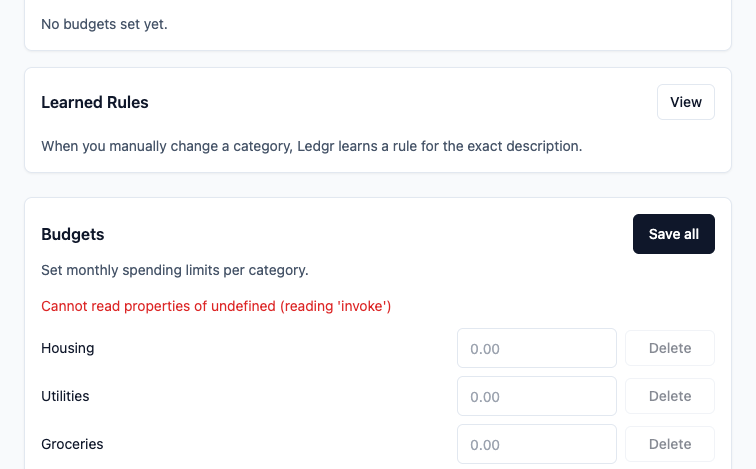Delete the Groceries budget
Viewport: 756px width, 469px height.
pos(669,444)
